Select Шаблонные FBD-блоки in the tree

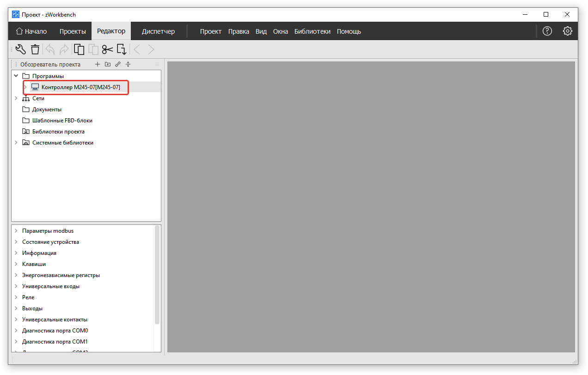click(62, 121)
